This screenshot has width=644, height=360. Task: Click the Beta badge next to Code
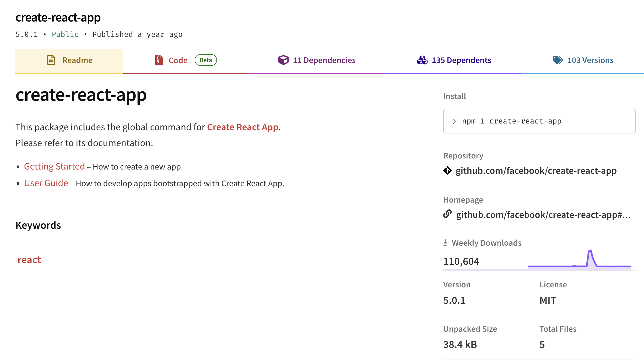pos(206,60)
